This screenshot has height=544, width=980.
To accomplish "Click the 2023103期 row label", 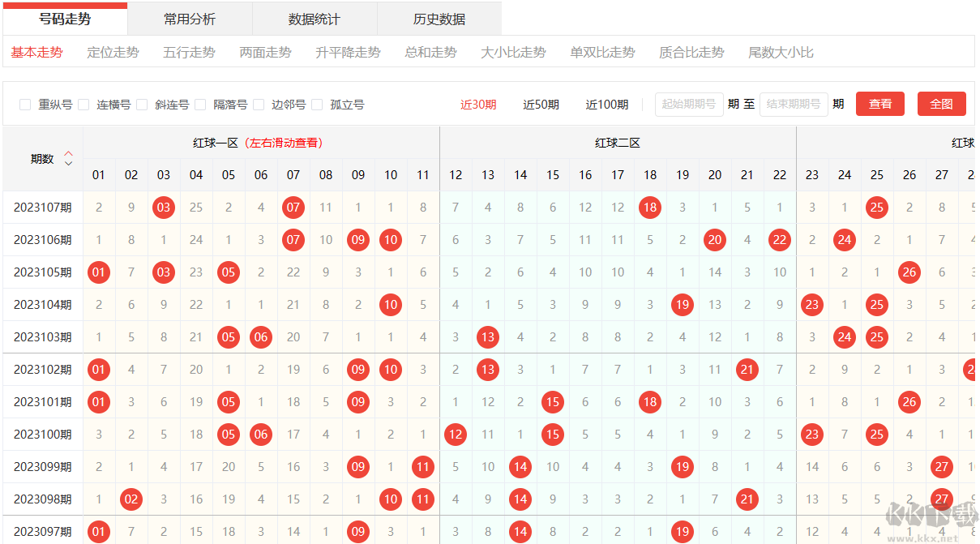I will [x=43, y=337].
